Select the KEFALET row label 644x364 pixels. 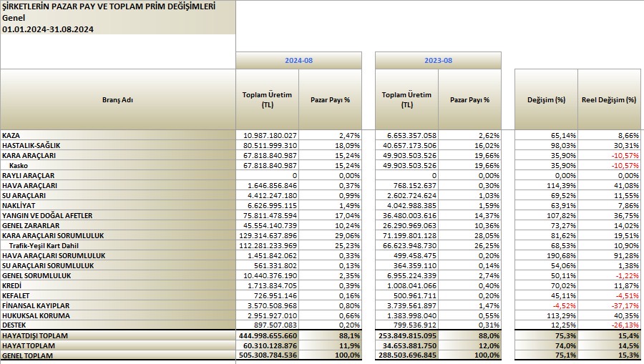point(16,295)
